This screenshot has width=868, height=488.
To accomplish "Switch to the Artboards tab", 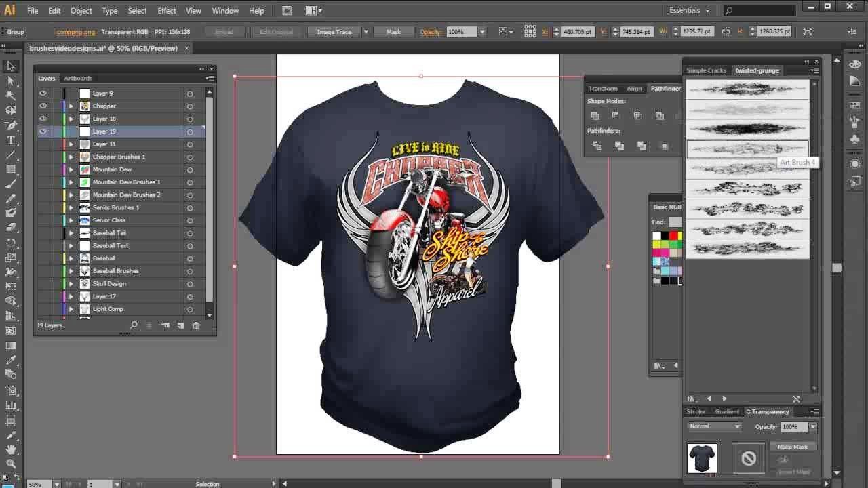I will (x=78, y=79).
